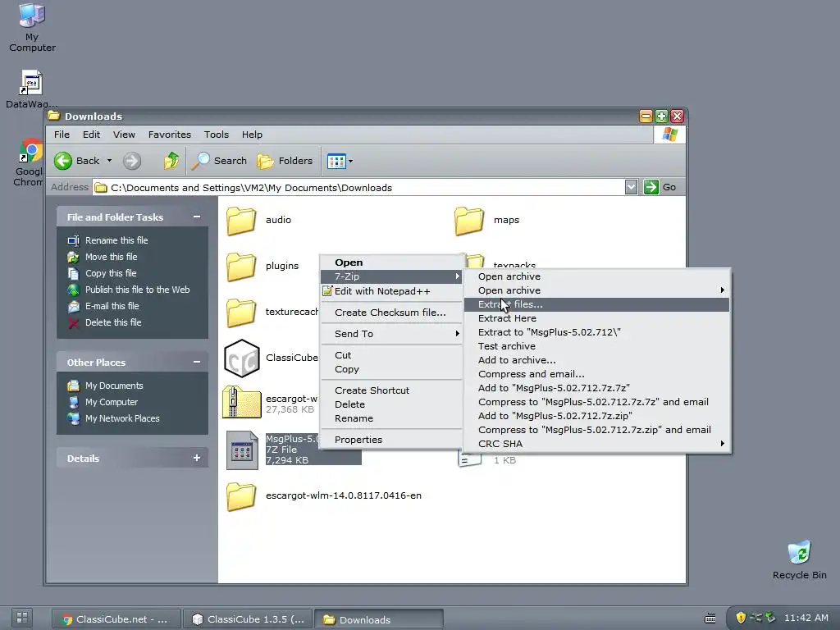Go to My Network Places

pos(122,418)
